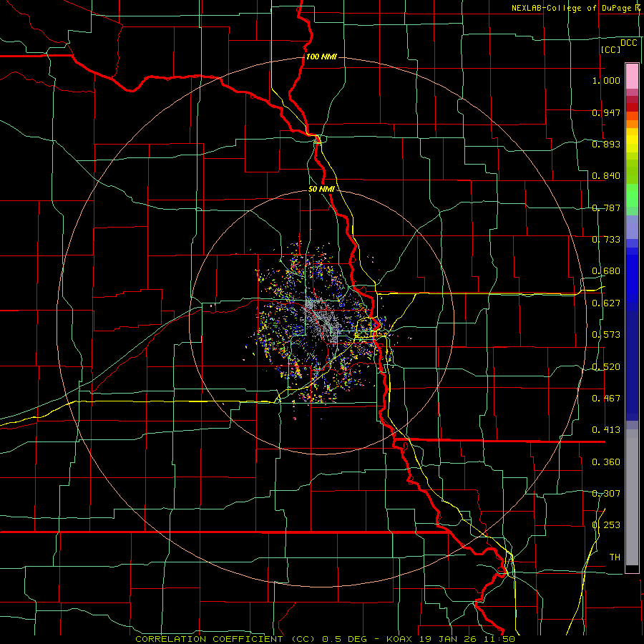
Task: Click the 0.680 legend value
Action: [606, 271]
